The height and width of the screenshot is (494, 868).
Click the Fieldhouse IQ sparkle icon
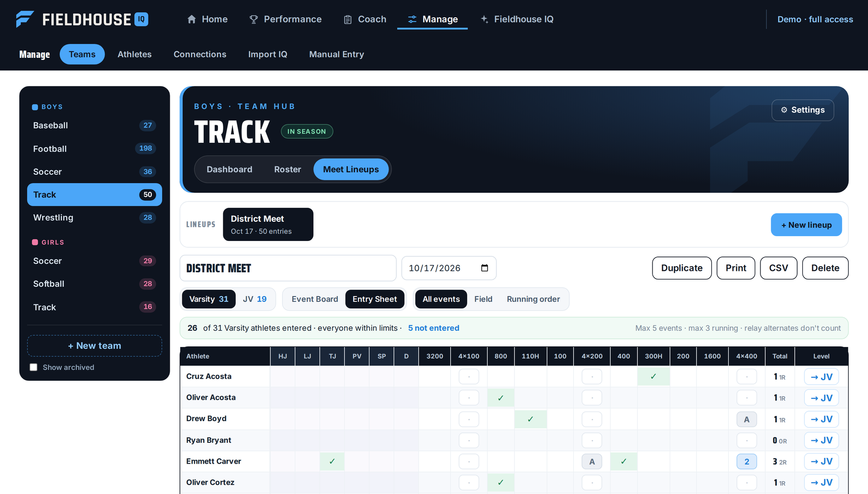(x=485, y=19)
